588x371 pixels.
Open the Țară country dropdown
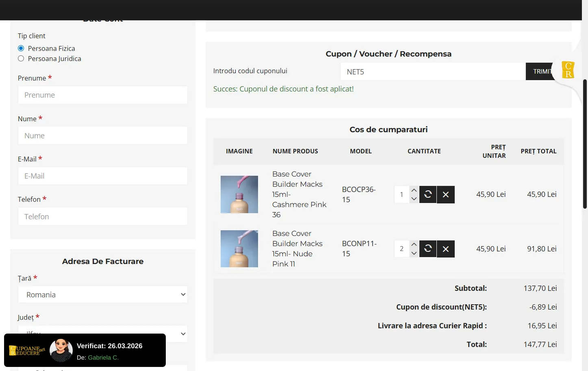103,295
